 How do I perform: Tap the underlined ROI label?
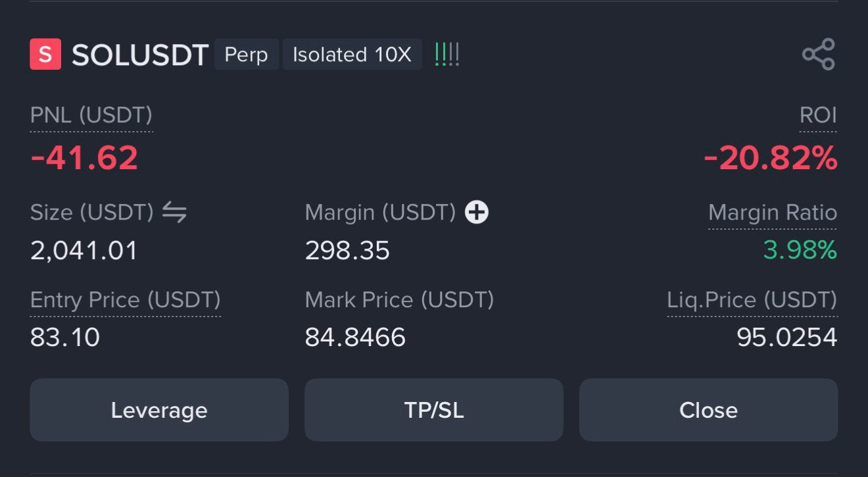[x=818, y=116]
